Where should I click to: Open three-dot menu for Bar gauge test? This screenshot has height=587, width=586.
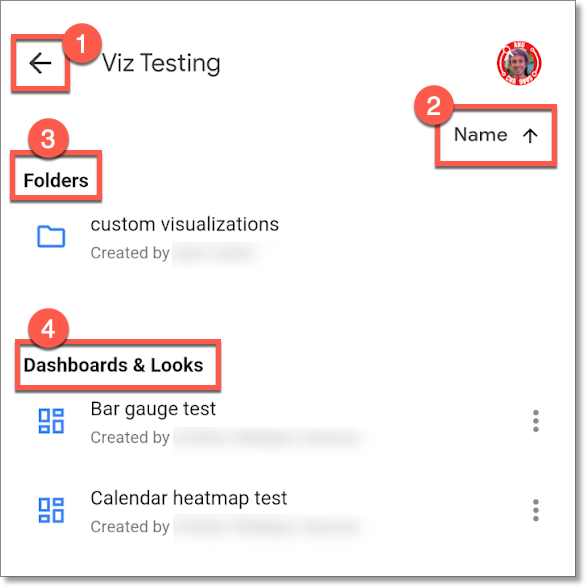click(535, 421)
